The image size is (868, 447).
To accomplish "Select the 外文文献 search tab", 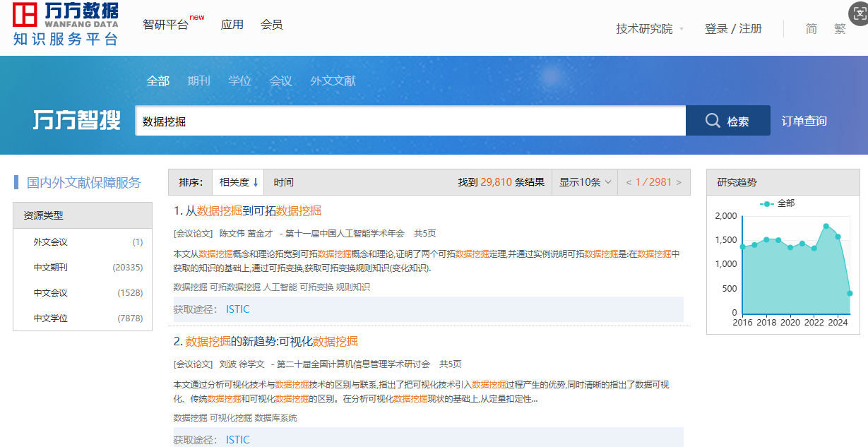I will pyautogui.click(x=333, y=81).
